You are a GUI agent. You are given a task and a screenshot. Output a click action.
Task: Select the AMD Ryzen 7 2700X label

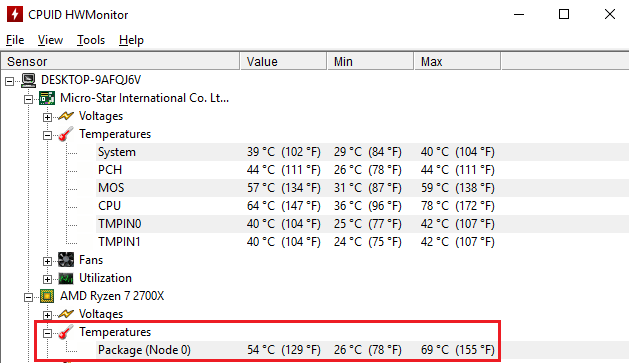(x=112, y=296)
